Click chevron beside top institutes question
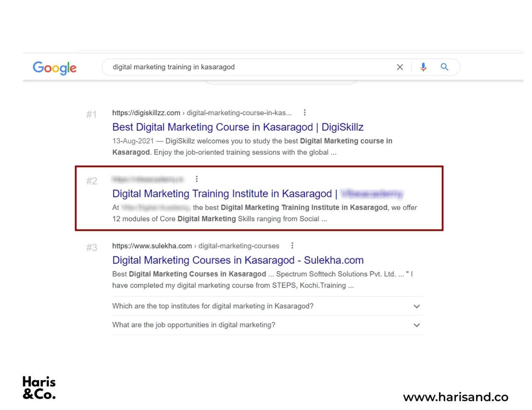The image size is (532, 410). (x=417, y=306)
